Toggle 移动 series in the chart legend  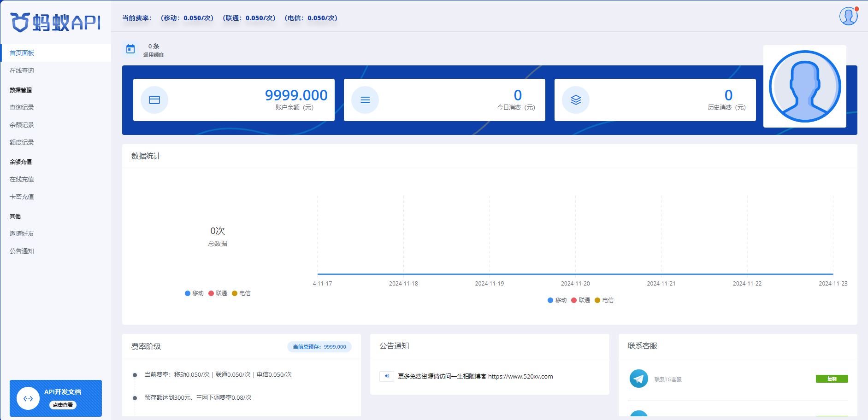pyautogui.click(x=557, y=300)
